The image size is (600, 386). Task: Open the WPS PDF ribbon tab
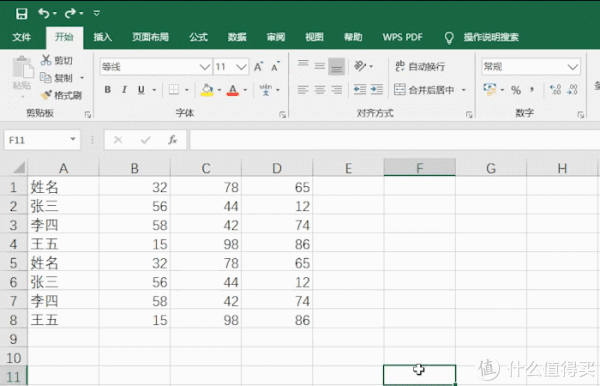tap(402, 37)
